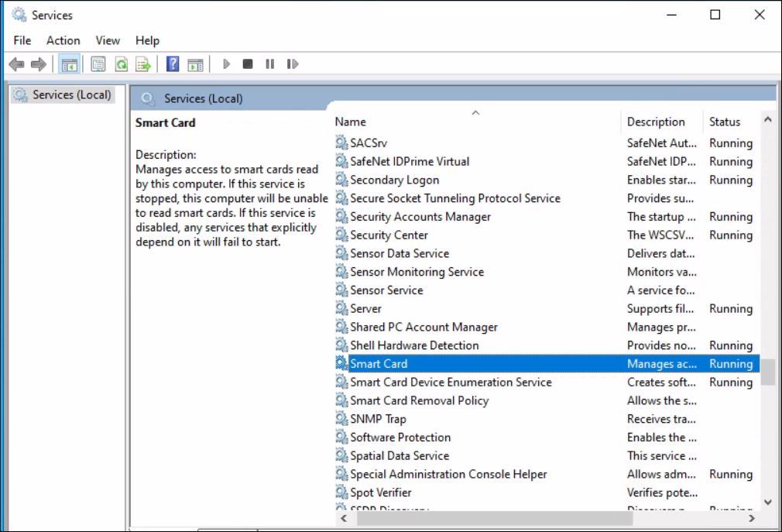This screenshot has width=782, height=532.
Task: Click the gear icon beside Secondary Logon
Action: 341,180
